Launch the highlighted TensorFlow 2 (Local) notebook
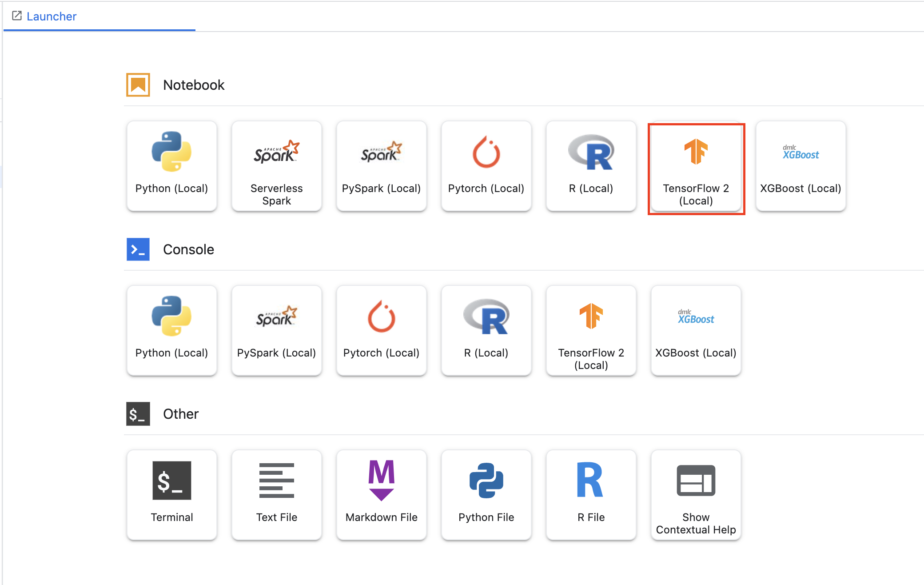Viewport: 924px width, 585px height. click(x=696, y=168)
